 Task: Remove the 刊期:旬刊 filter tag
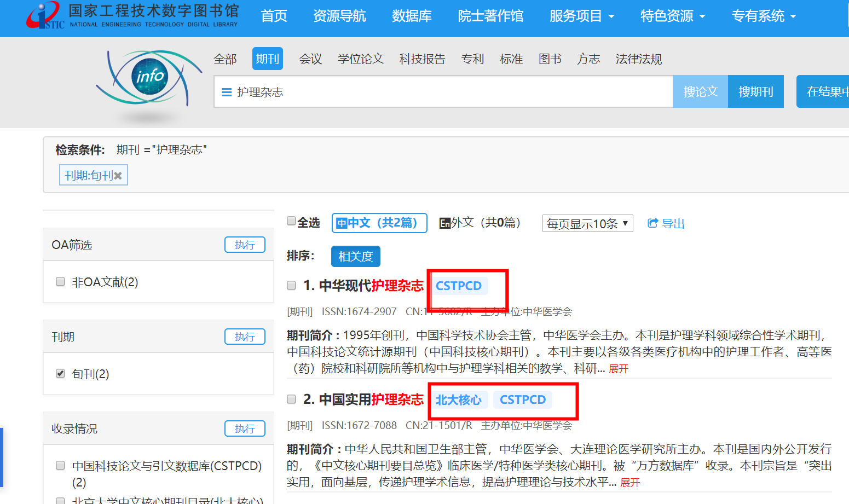(118, 176)
